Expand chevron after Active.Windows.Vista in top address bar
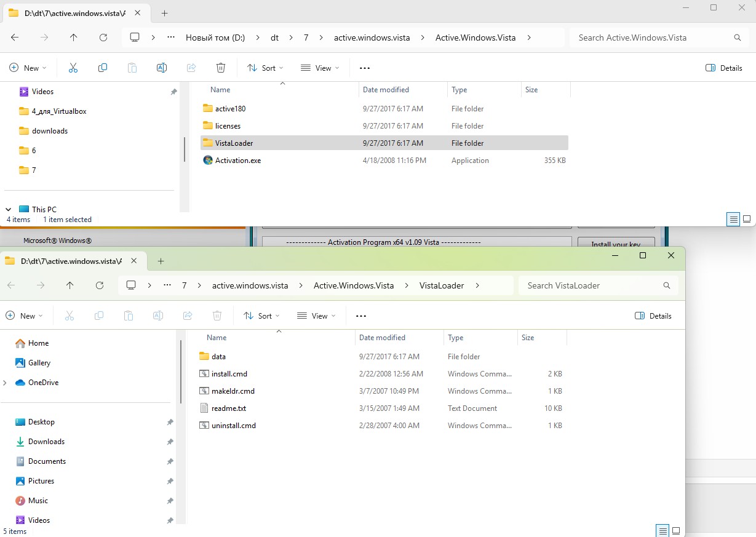The width and height of the screenshot is (756, 537). coord(529,38)
